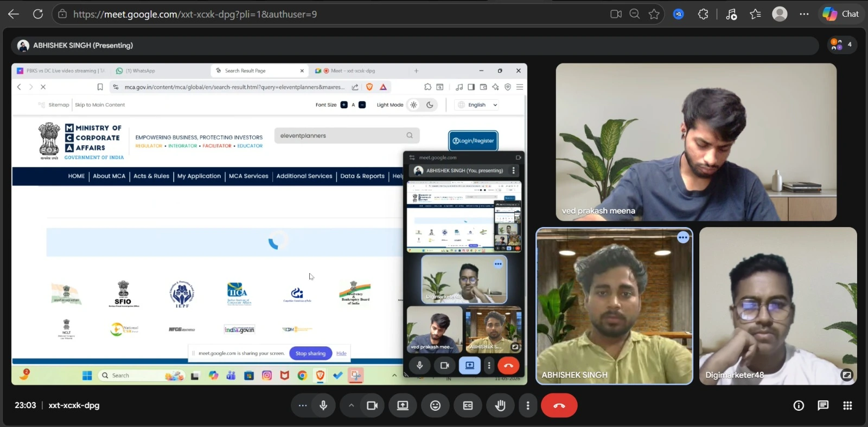Click the zoom-out magnifier in address bar
The width and height of the screenshot is (868, 427).
click(635, 14)
